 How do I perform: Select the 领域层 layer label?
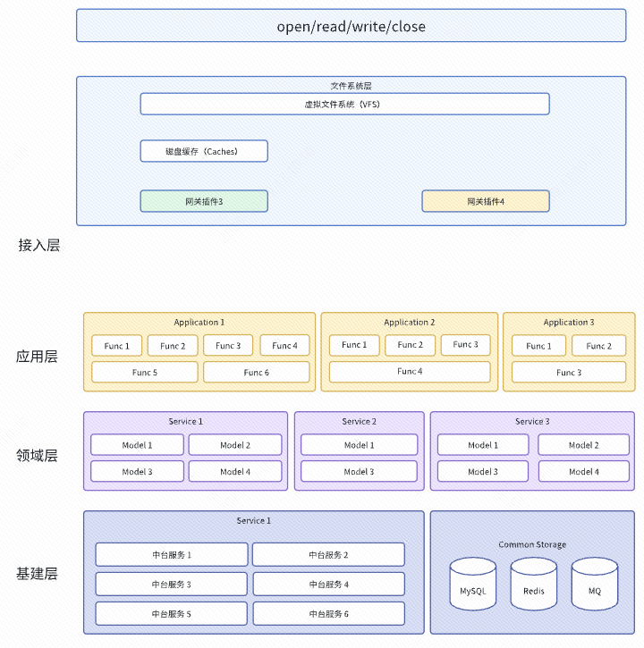pyautogui.click(x=37, y=455)
